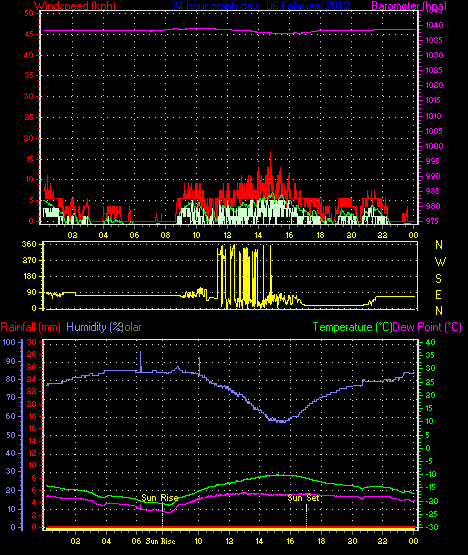Click 70 on the blue humidity axis
This screenshot has height=555, width=468.
pos(11,397)
